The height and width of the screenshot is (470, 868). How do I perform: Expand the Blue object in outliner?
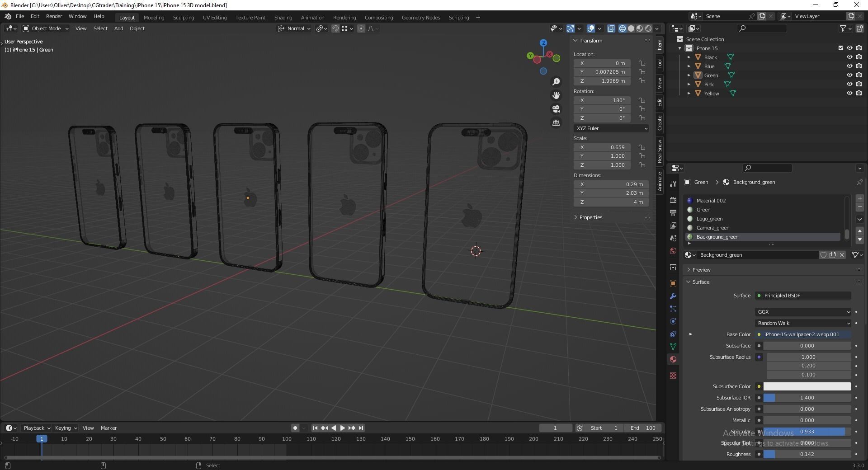pos(689,66)
